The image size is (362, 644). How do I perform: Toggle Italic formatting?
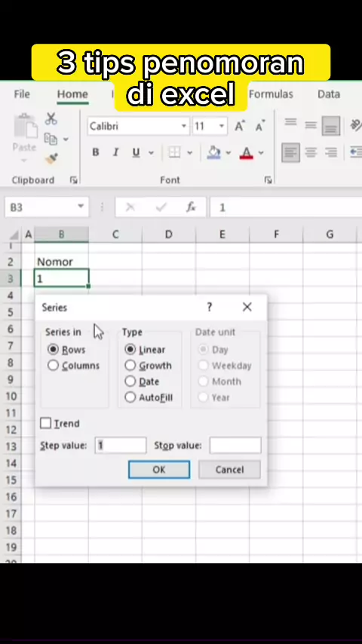coord(116,152)
